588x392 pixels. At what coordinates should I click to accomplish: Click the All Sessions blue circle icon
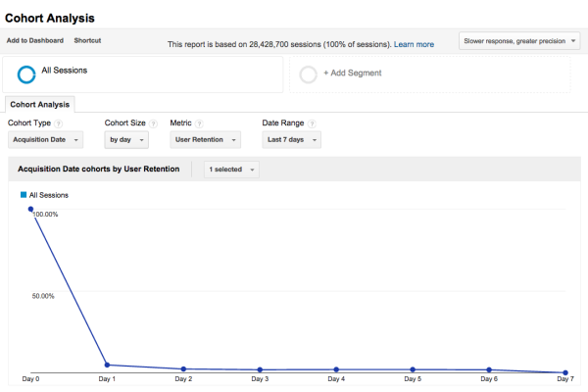coord(26,74)
